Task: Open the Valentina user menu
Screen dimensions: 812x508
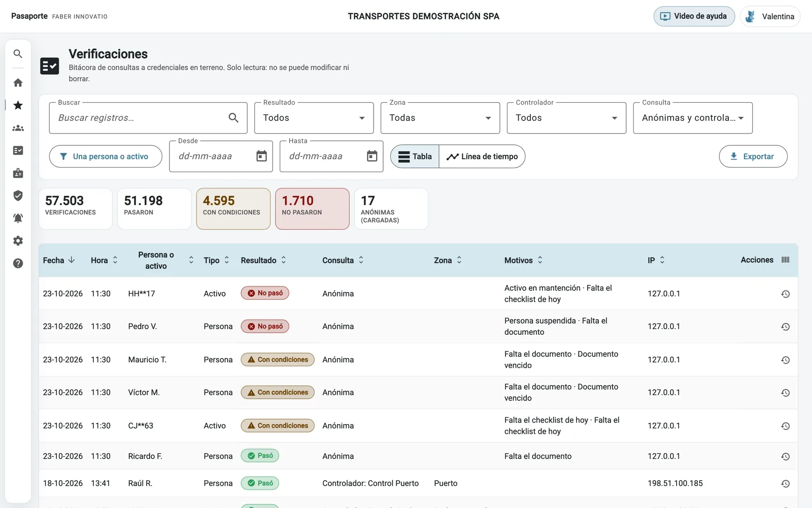Action: click(x=770, y=16)
